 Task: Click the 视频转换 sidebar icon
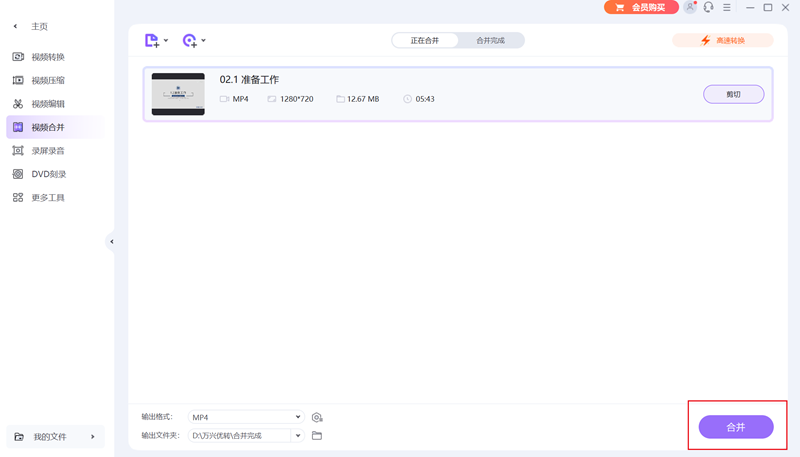[18, 57]
